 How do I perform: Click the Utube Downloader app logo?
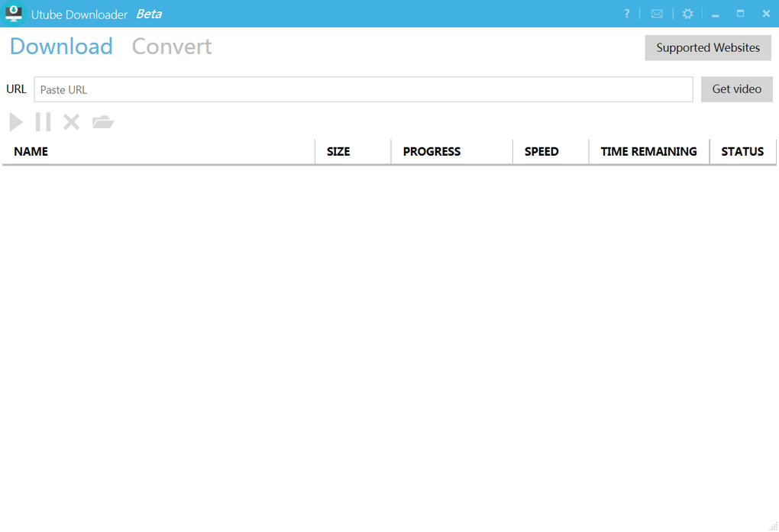click(x=14, y=14)
